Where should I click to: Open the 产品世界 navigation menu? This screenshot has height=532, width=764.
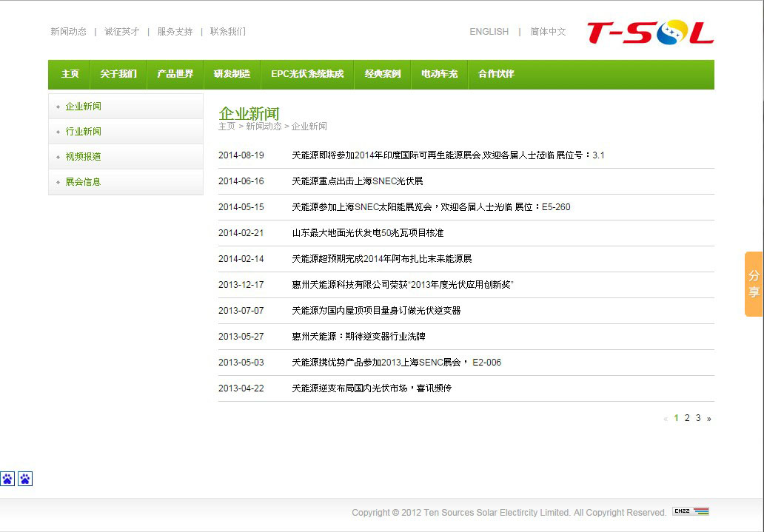(x=175, y=74)
